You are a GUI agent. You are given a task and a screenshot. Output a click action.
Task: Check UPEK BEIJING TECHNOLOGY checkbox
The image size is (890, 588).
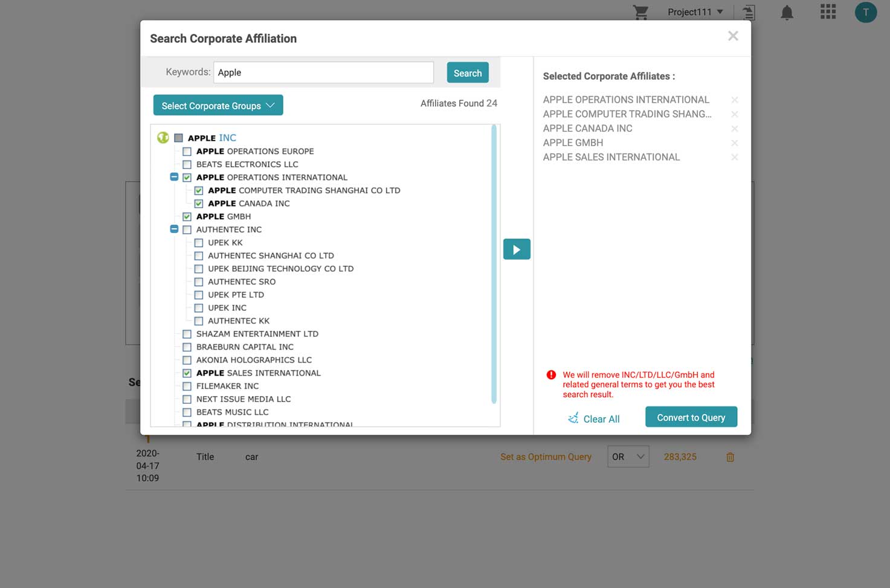point(198,269)
